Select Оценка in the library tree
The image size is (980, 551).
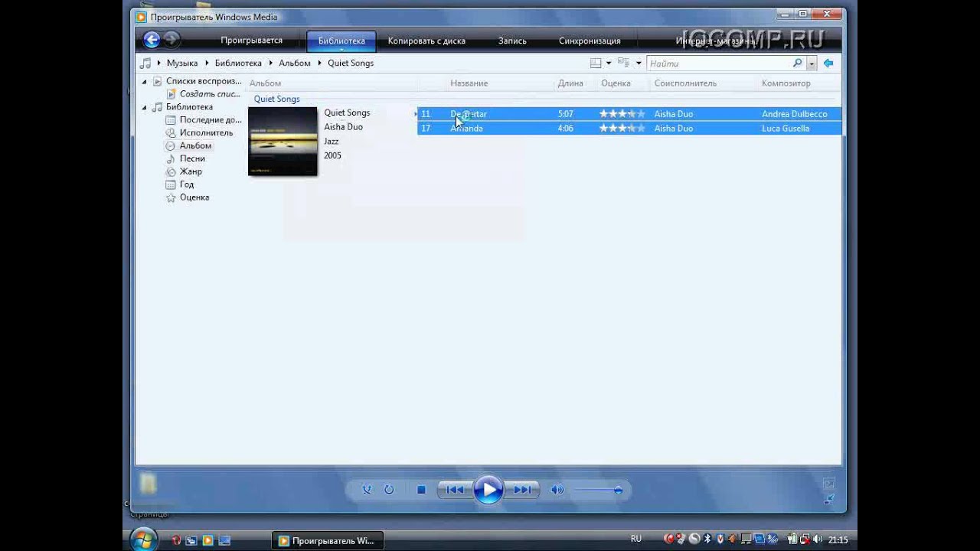click(x=194, y=197)
